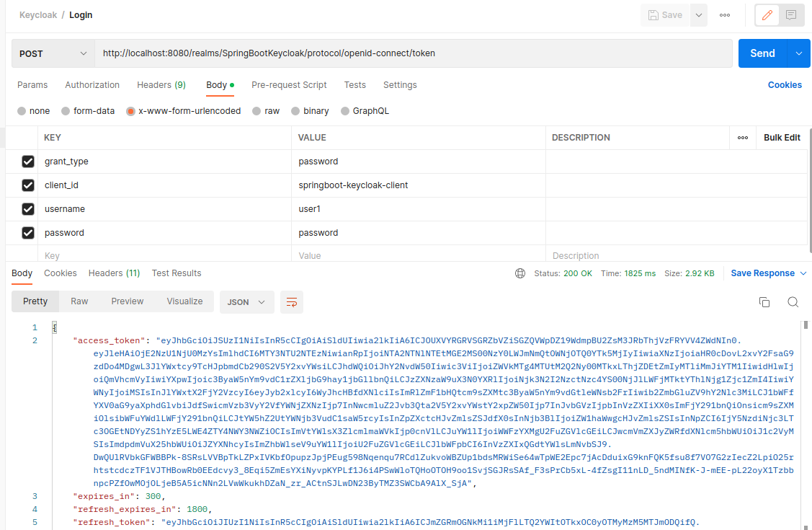The image size is (812, 530).
Task: Expand the Save options dropdown arrow
Action: click(x=699, y=15)
